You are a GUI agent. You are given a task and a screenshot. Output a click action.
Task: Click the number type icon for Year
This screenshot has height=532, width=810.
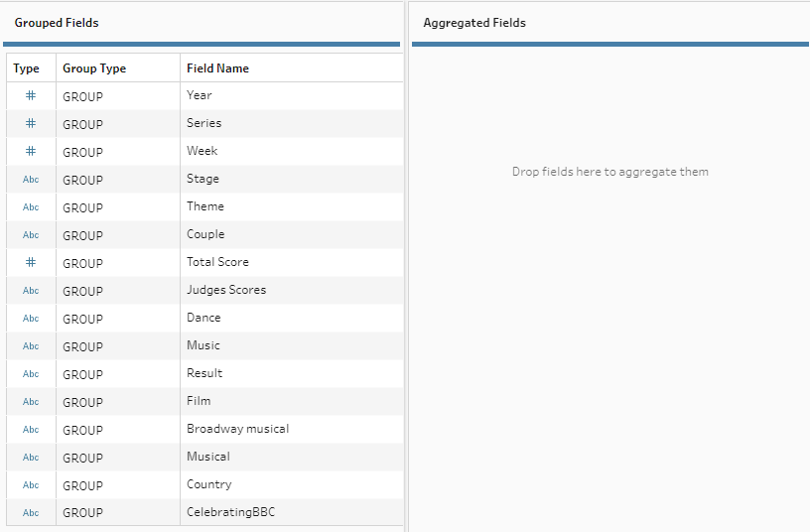point(30,96)
